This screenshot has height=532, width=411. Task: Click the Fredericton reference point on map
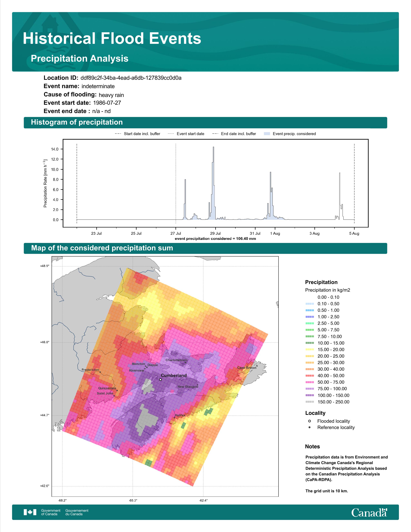click(100, 372)
